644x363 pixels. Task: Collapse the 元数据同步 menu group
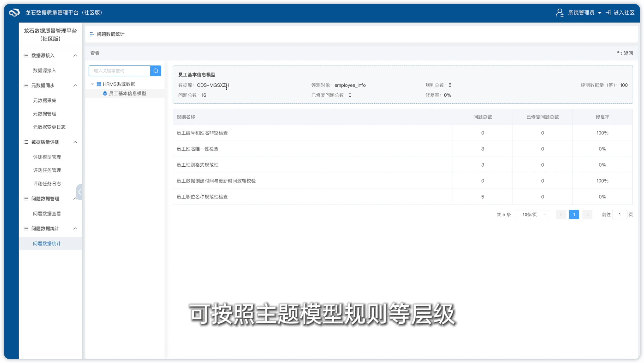point(75,86)
